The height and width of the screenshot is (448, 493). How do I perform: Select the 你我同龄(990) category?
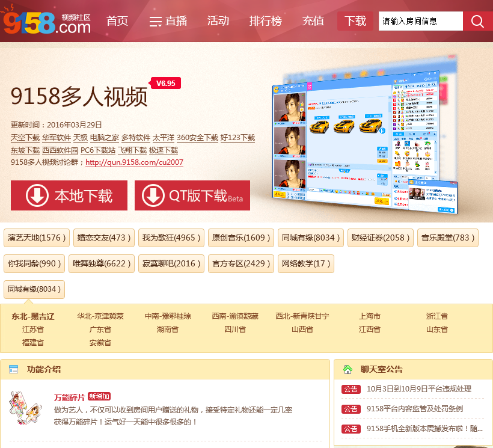[34, 263]
